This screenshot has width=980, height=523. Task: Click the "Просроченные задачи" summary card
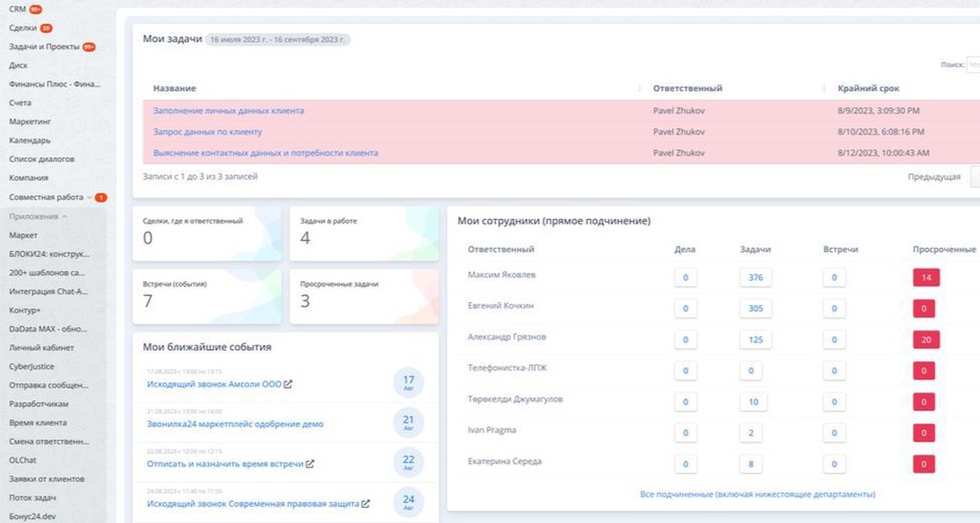tap(364, 296)
